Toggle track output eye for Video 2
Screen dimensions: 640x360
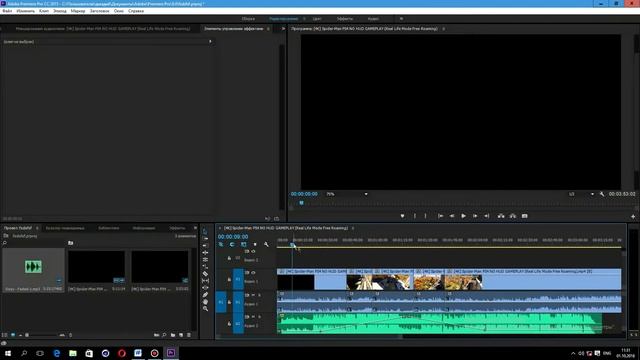(253, 251)
